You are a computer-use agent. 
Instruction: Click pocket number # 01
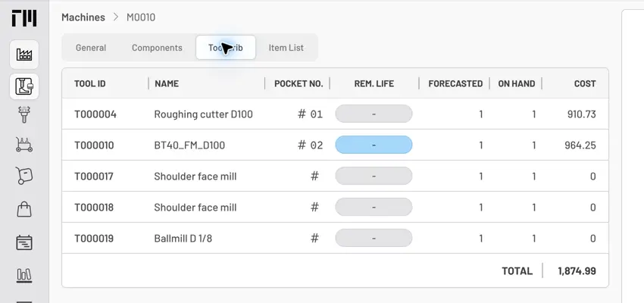pyautogui.click(x=310, y=114)
